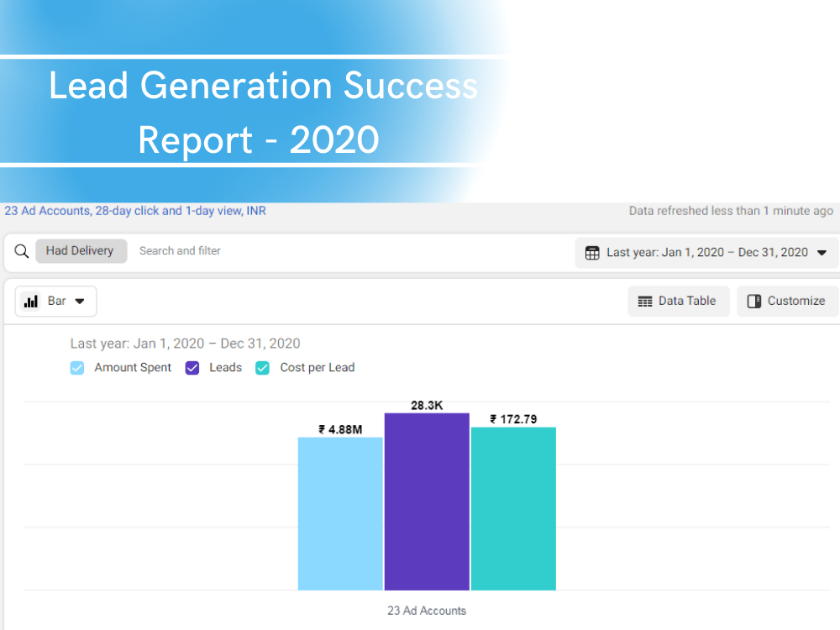
Task: Open the Data Table view
Action: coord(679,301)
